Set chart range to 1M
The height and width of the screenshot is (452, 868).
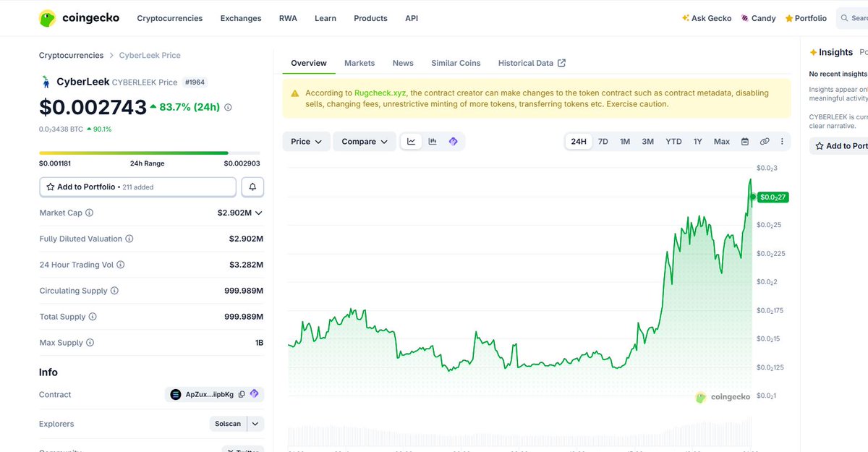(x=625, y=142)
